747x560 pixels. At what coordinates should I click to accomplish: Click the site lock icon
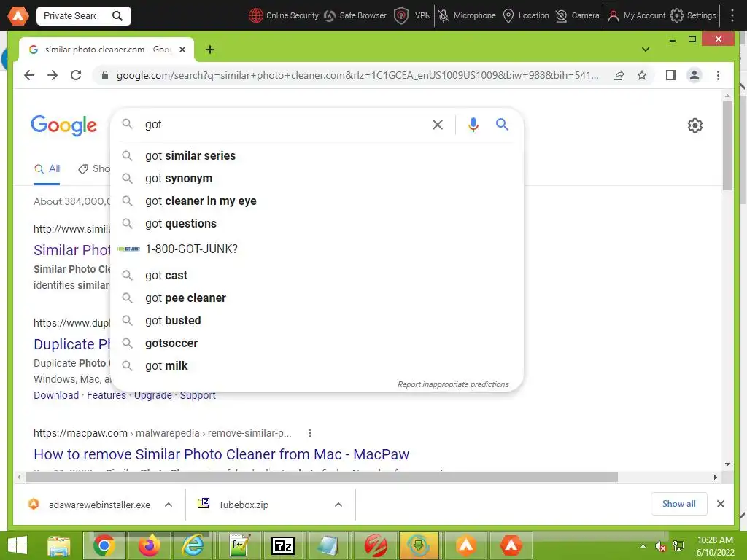click(105, 75)
